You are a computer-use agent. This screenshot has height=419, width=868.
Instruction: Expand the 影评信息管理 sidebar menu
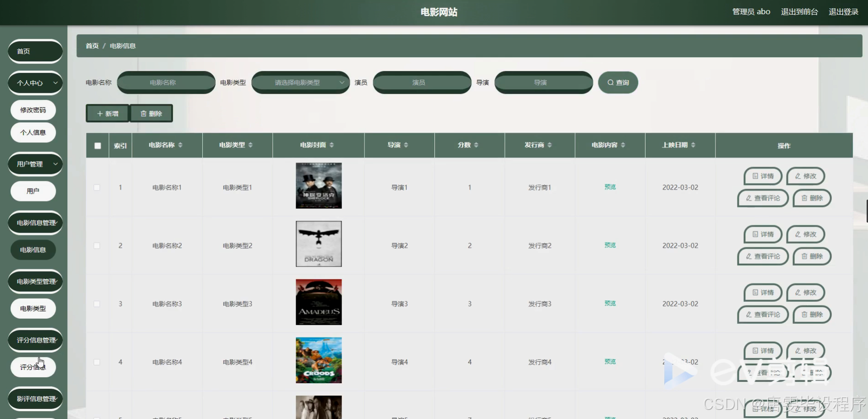click(x=35, y=398)
